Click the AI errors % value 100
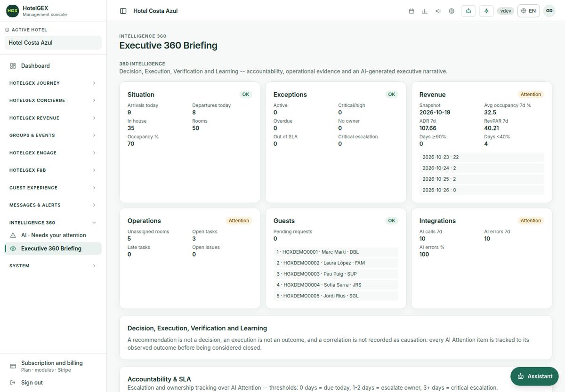Viewport: 565px width, 392px height. 424,254
